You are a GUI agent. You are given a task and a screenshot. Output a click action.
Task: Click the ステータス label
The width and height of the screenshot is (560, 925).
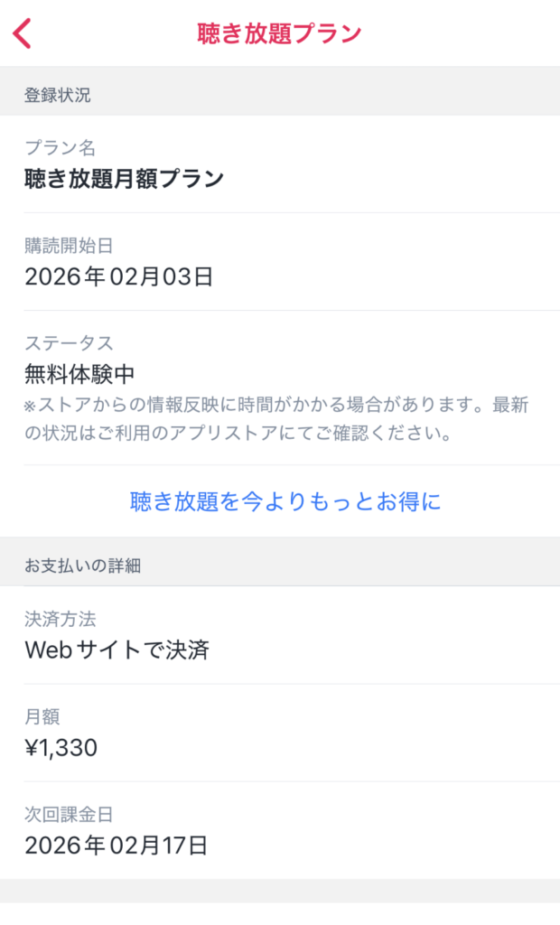[x=69, y=343]
